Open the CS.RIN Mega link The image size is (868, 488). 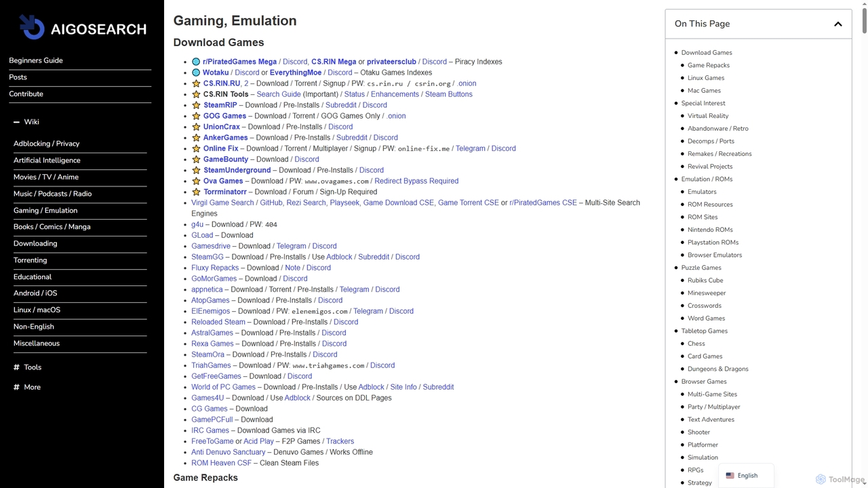[x=334, y=62]
